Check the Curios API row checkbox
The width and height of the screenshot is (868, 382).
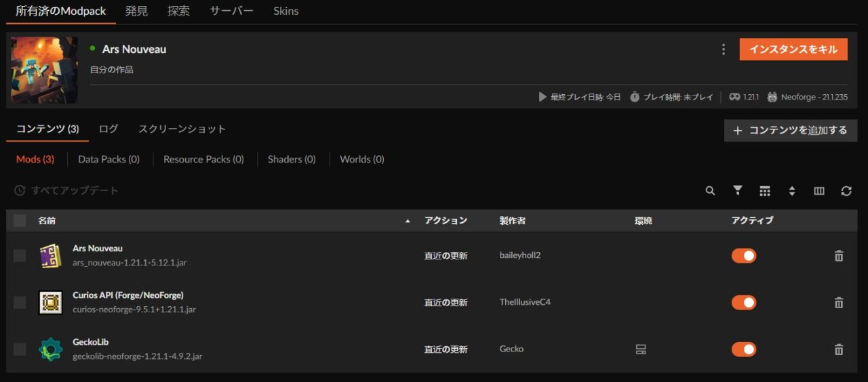[20, 302]
